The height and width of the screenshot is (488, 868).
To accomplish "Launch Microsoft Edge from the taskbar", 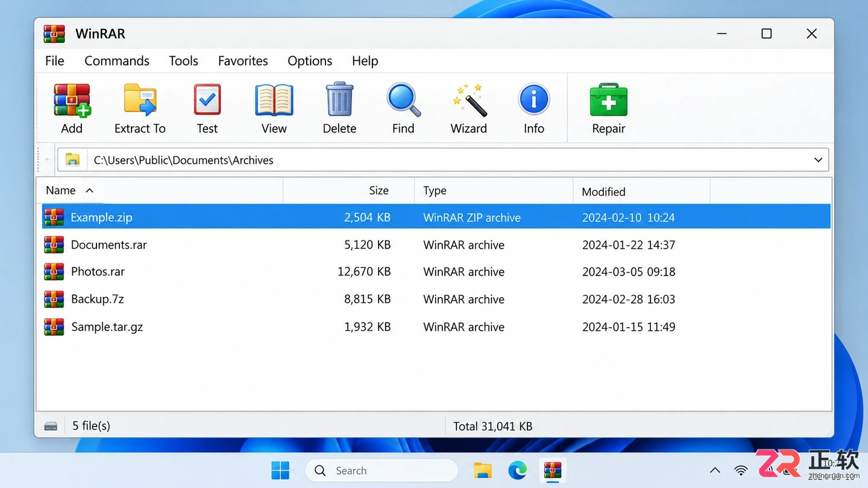I will coord(517,471).
